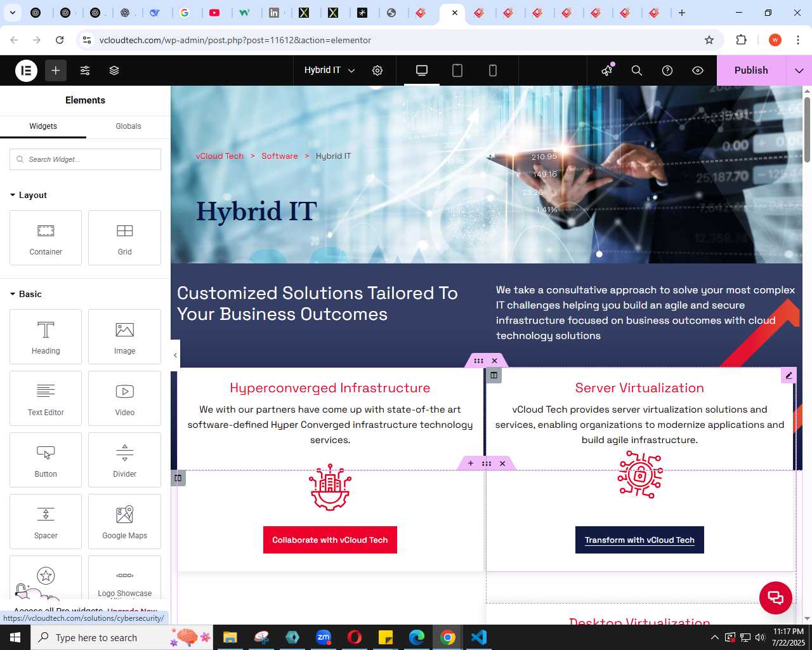Click the upper container drag handle dots

click(x=478, y=361)
